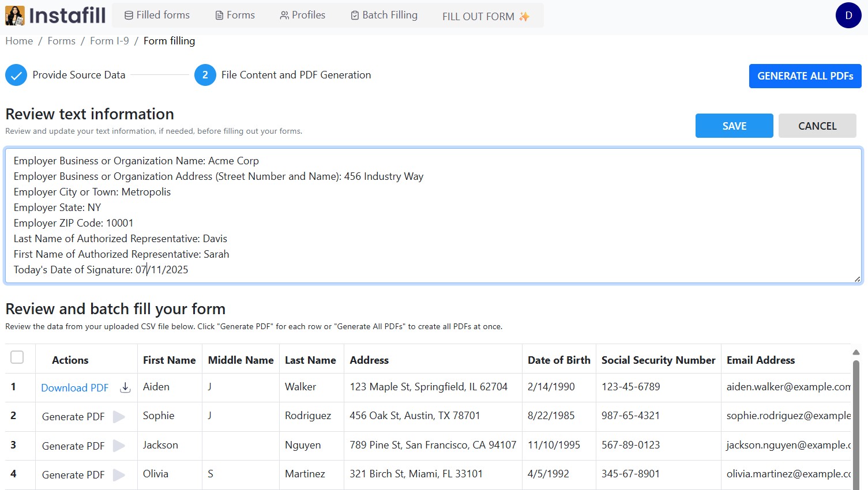
Task: Click play icon for Jackson's row
Action: (x=119, y=446)
